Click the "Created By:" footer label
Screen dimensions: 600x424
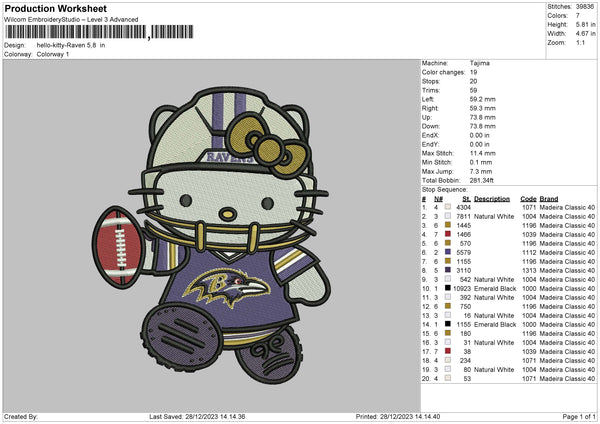tap(21, 416)
